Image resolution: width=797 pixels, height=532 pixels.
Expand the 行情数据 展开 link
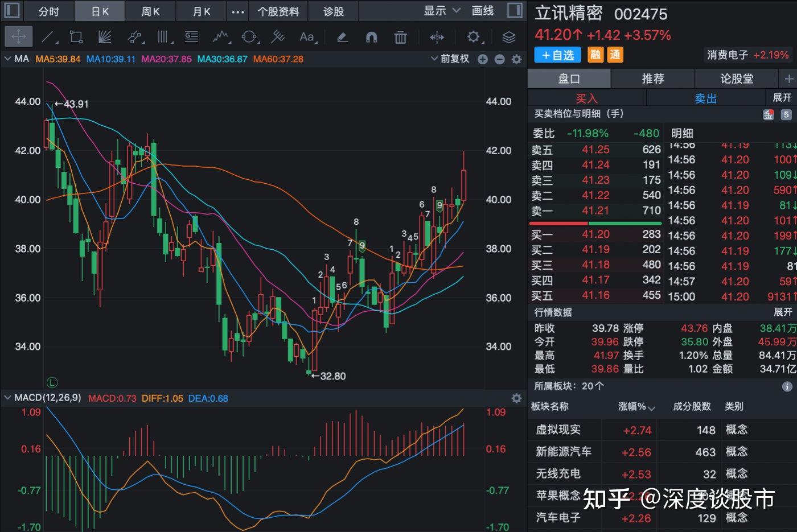click(x=783, y=312)
